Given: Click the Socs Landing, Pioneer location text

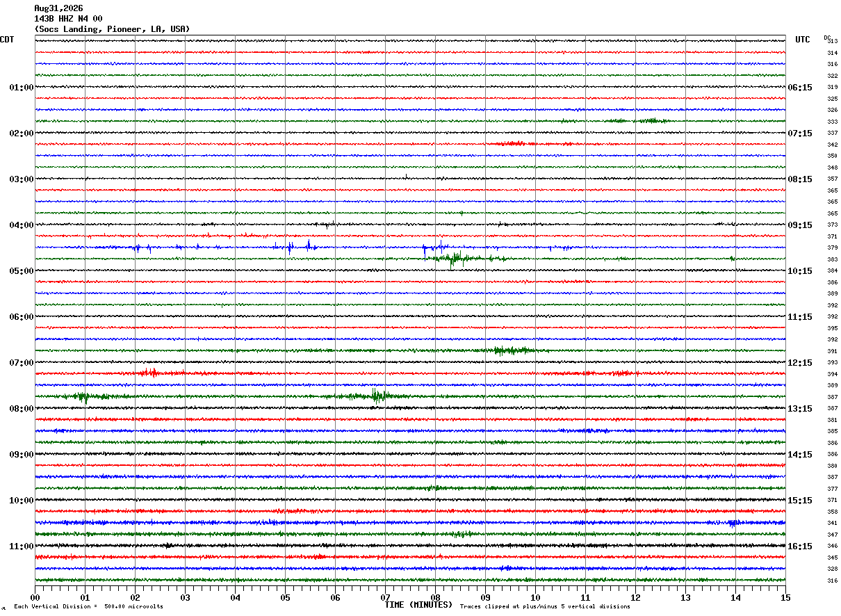Looking at the screenshot, I should pyautogui.click(x=90, y=29).
